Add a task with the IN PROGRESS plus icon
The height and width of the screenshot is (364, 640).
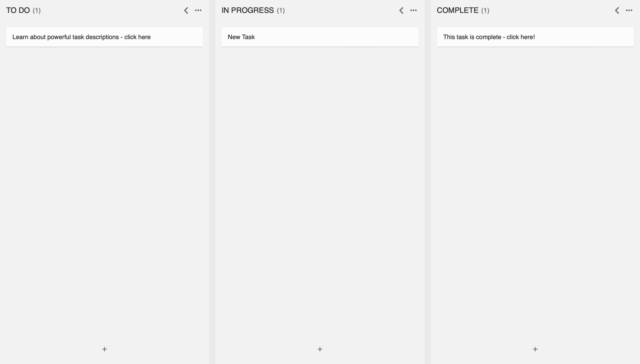pyautogui.click(x=320, y=349)
